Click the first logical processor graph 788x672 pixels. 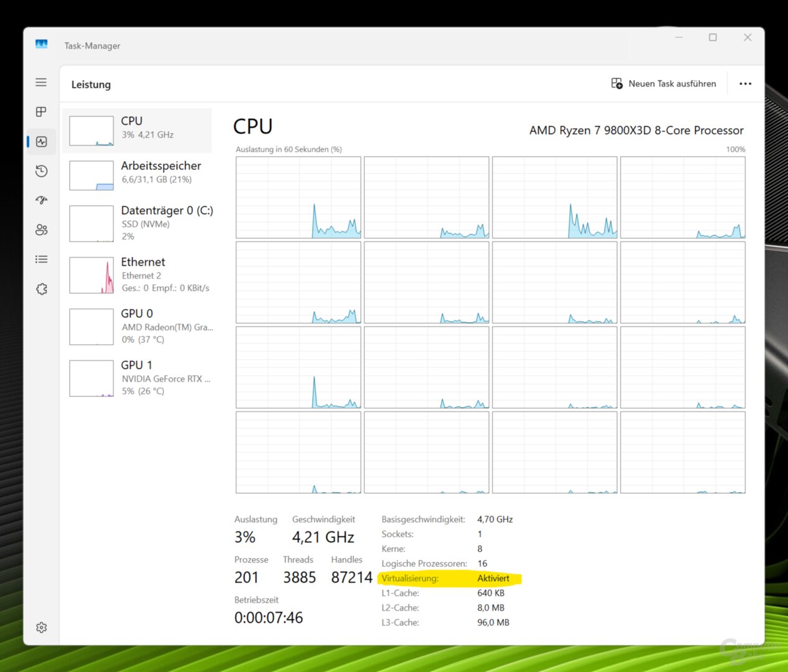298,197
